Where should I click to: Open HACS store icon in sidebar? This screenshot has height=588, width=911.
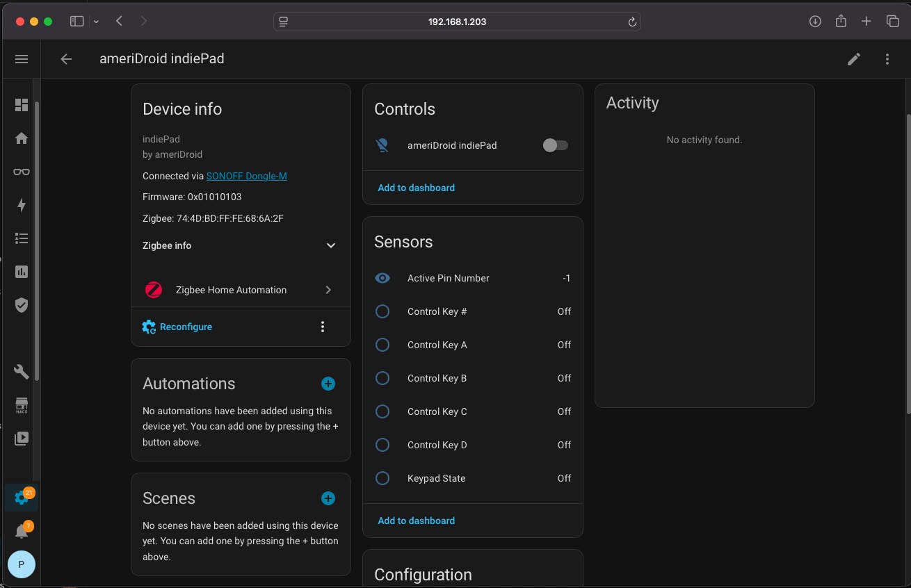[x=22, y=405]
